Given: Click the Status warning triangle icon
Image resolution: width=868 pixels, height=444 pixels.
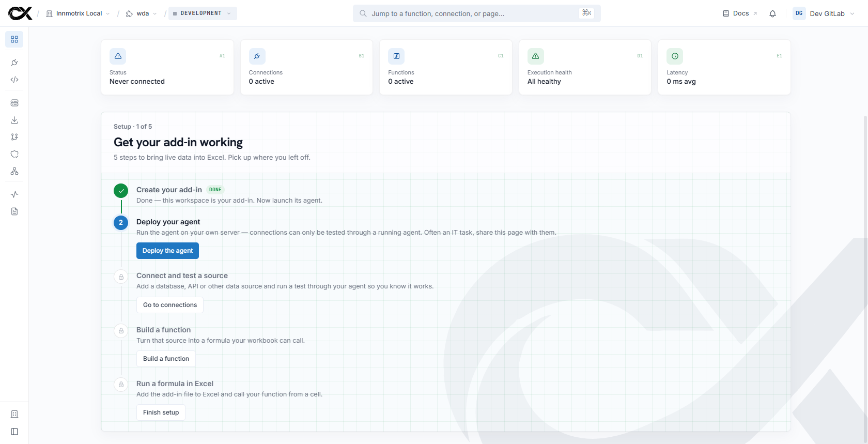Looking at the screenshot, I should pos(118,56).
